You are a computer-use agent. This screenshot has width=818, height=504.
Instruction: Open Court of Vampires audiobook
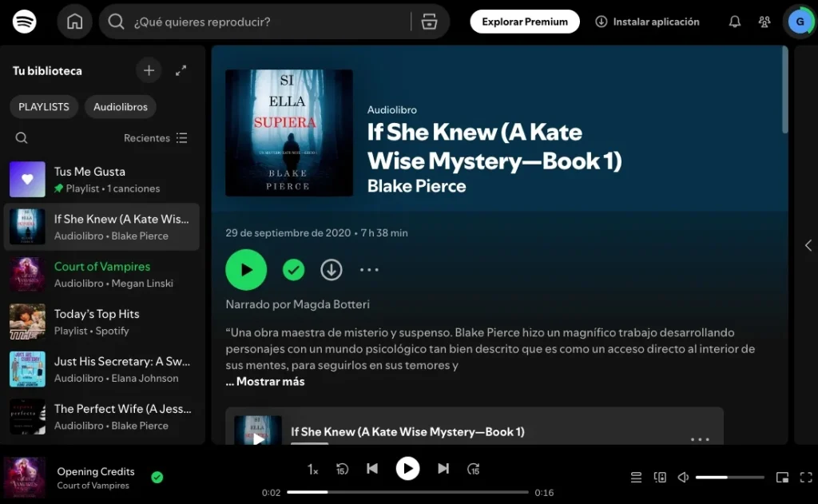[101, 275]
